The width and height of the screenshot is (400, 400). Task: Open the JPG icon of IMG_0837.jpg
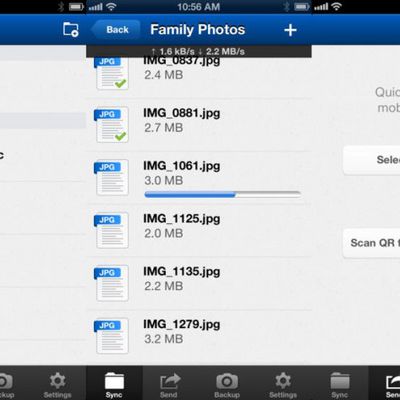[112, 73]
